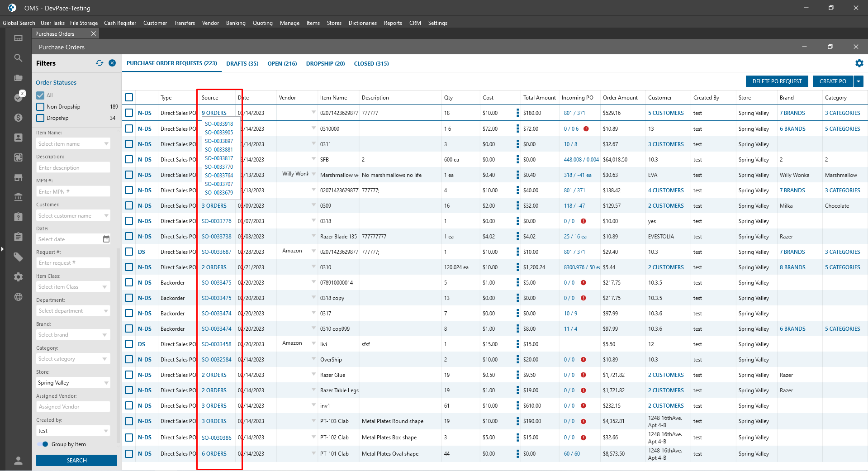Toggle the Group by Item switch
Screen dimensions: 868x471
click(x=43, y=444)
